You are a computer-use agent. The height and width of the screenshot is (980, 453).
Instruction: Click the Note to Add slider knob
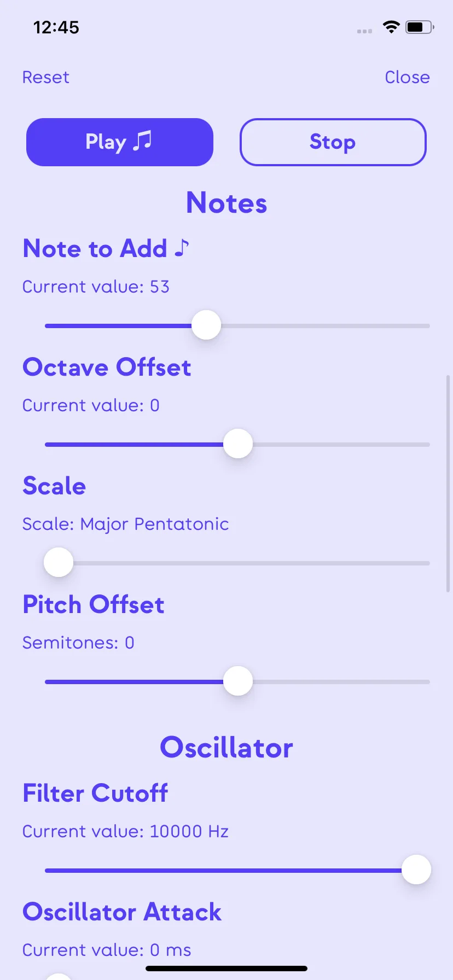click(x=206, y=325)
